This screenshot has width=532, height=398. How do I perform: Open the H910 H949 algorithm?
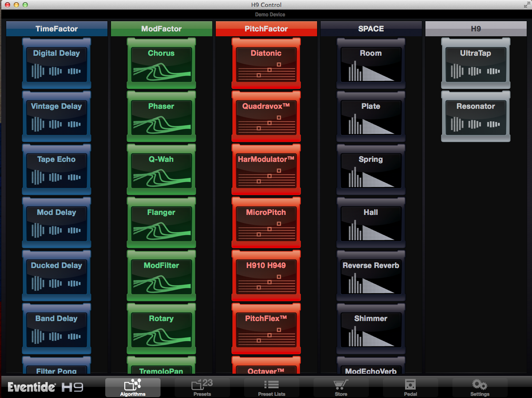(x=266, y=275)
